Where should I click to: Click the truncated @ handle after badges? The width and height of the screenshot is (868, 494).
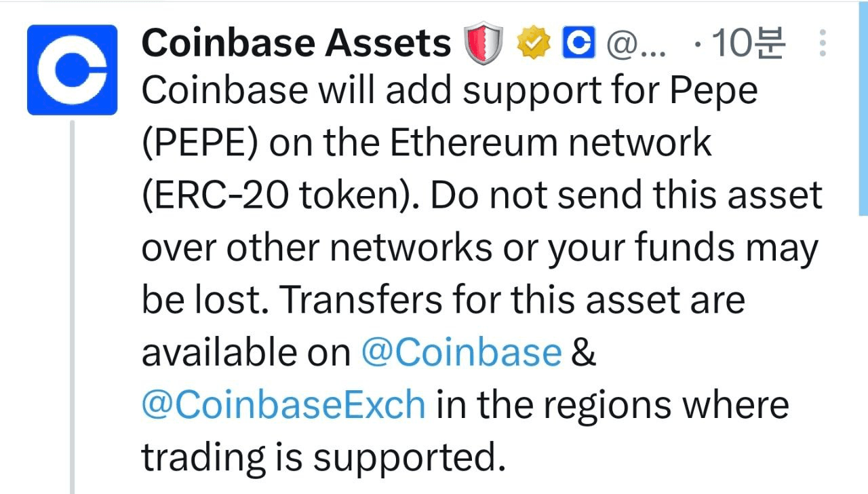[x=637, y=45]
